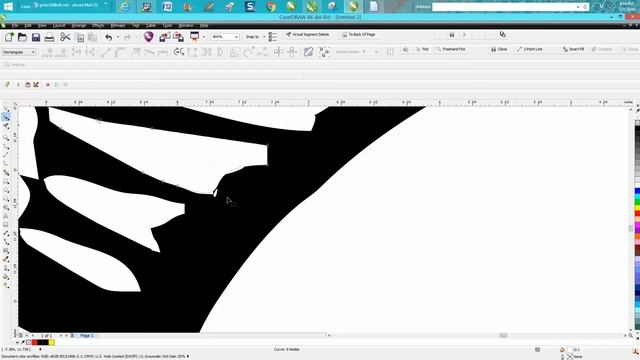Click the Export icon in the standard toolbar

click(x=178, y=37)
